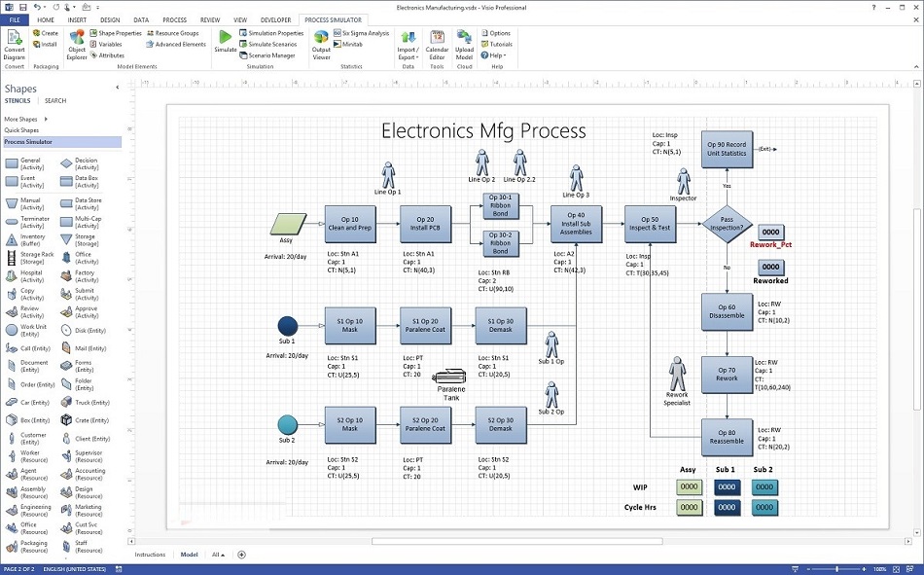Select the Decision (Activity) stencil shape
924x575 pixels.
[80, 163]
